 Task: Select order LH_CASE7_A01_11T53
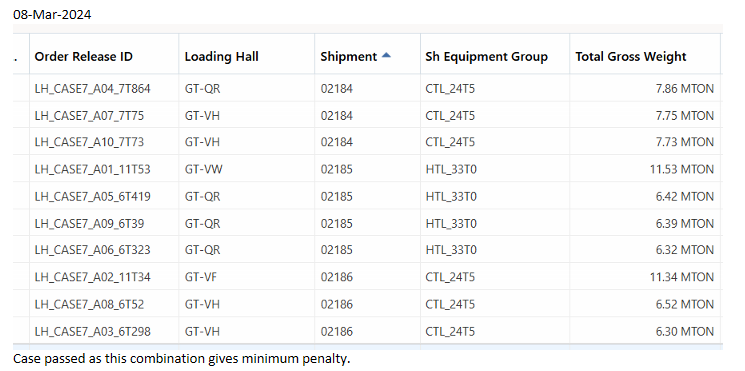tap(93, 169)
